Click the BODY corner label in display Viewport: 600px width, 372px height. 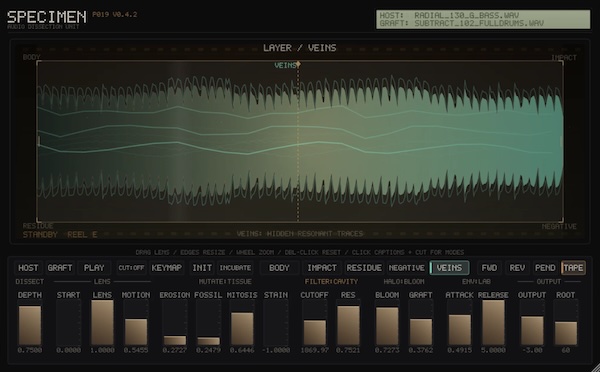pyautogui.click(x=31, y=57)
